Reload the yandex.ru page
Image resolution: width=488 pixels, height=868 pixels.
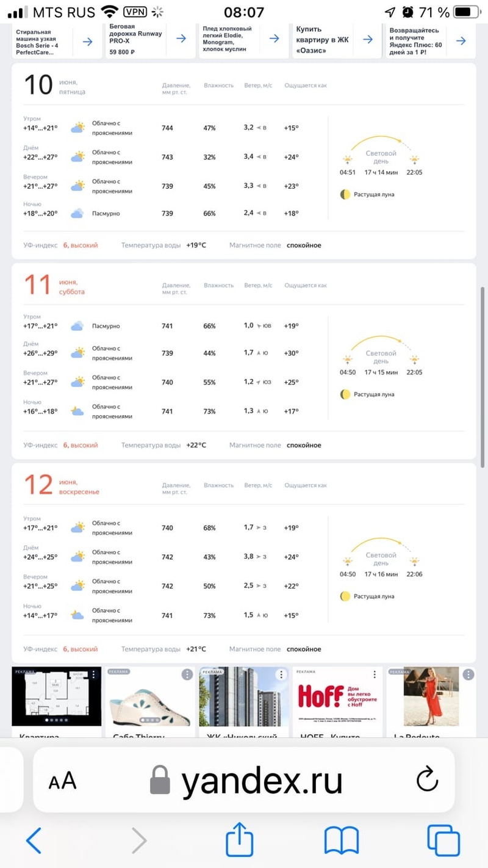coord(427,779)
